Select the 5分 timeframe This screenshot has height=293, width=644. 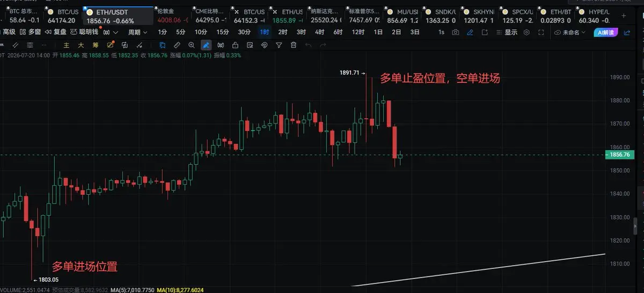(181, 32)
